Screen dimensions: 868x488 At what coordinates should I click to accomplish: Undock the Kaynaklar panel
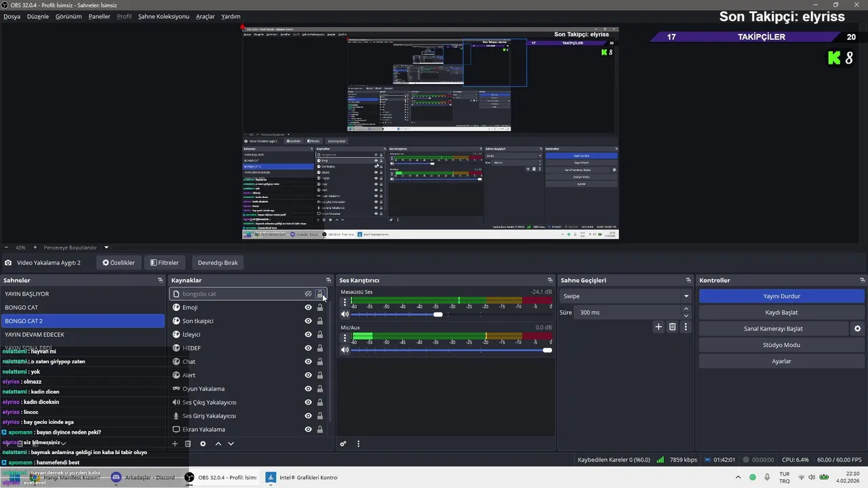[x=329, y=281]
